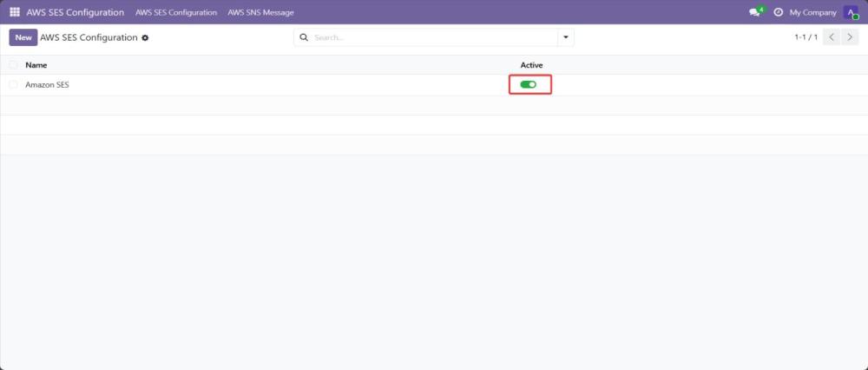The width and height of the screenshot is (868, 370).
Task: Open the Amazon SES record
Action: point(48,84)
